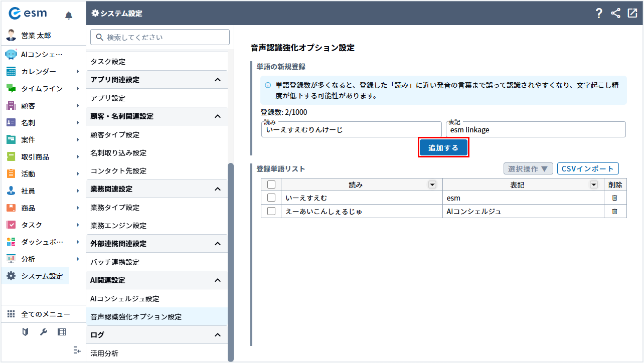Open help via the question mark icon
This screenshot has height=363, width=644.
tap(598, 14)
